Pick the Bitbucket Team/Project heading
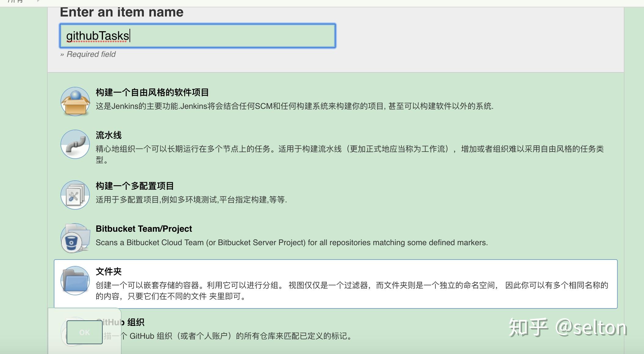Screen dimensions: 644x354 click(144, 229)
